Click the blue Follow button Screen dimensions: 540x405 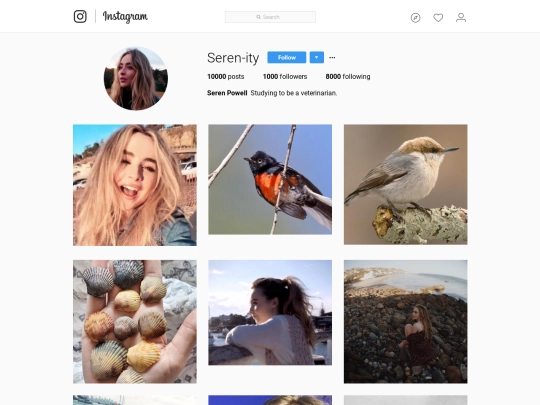tap(287, 58)
